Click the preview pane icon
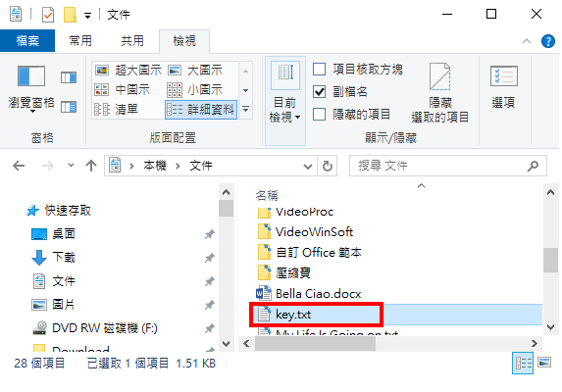Image resolution: width=562 pixels, height=392 pixels. [x=69, y=77]
